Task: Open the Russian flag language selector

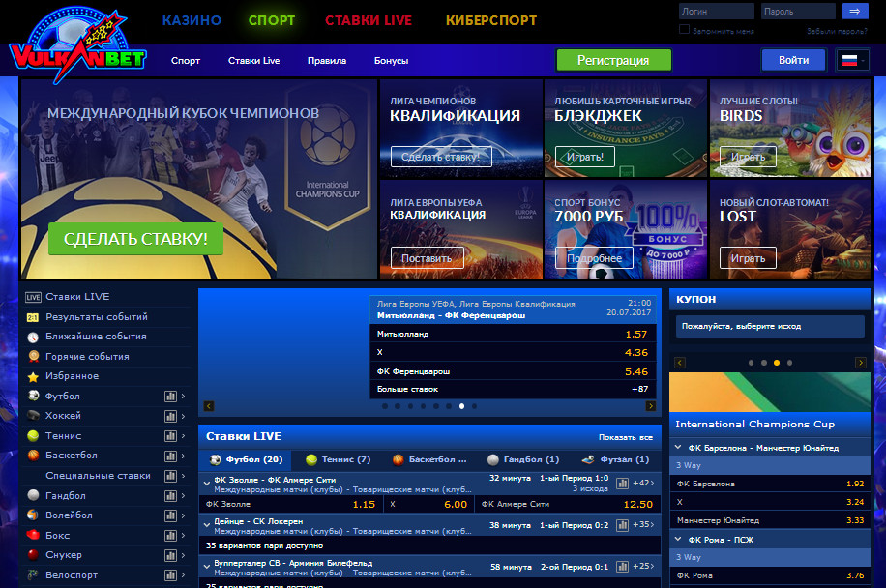Action: 853,60
